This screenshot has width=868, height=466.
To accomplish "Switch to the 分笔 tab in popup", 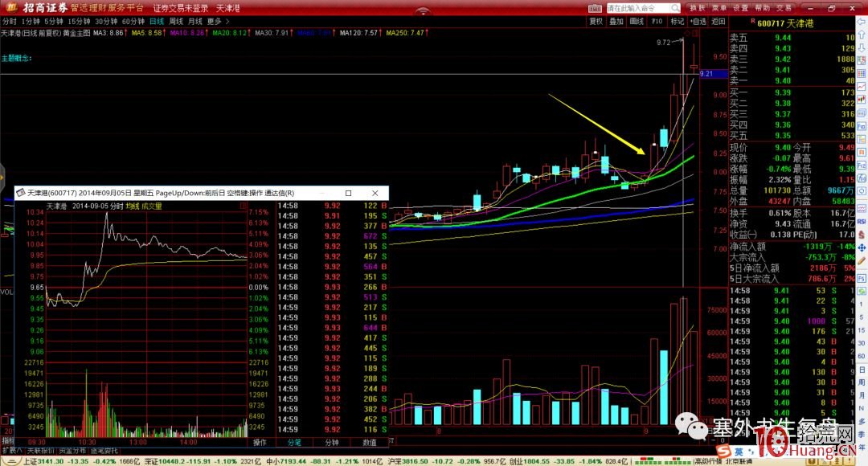I will (294, 442).
